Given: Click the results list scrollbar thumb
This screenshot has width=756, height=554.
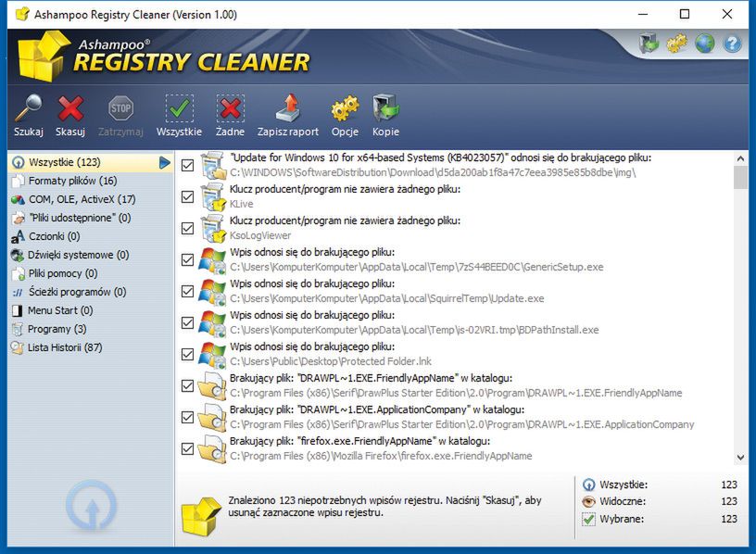Looking at the screenshot, I should click(740, 178).
